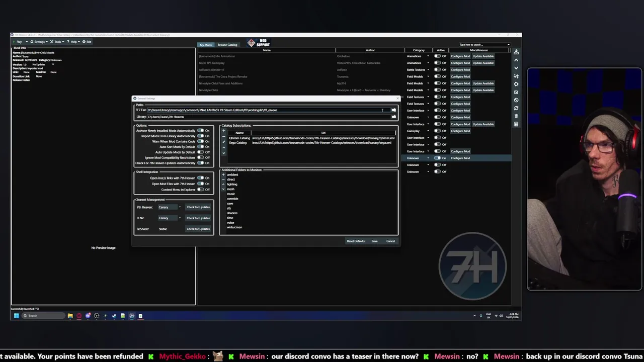Toggle Warn When Mod Contains Code
Screen dimensions: 644x362
(x=200, y=141)
